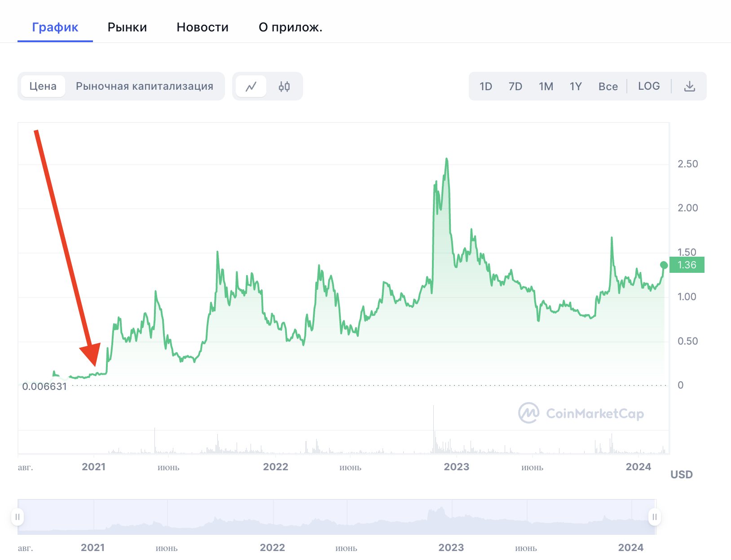Grab the right range slider handle
The height and width of the screenshot is (560, 731).
[x=654, y=517]
